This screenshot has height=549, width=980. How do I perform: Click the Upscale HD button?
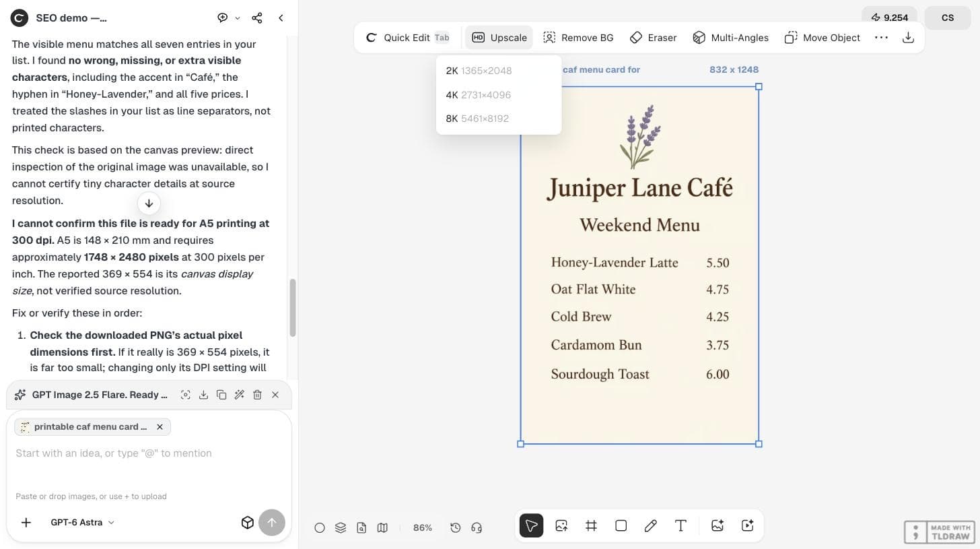point(499,38)
